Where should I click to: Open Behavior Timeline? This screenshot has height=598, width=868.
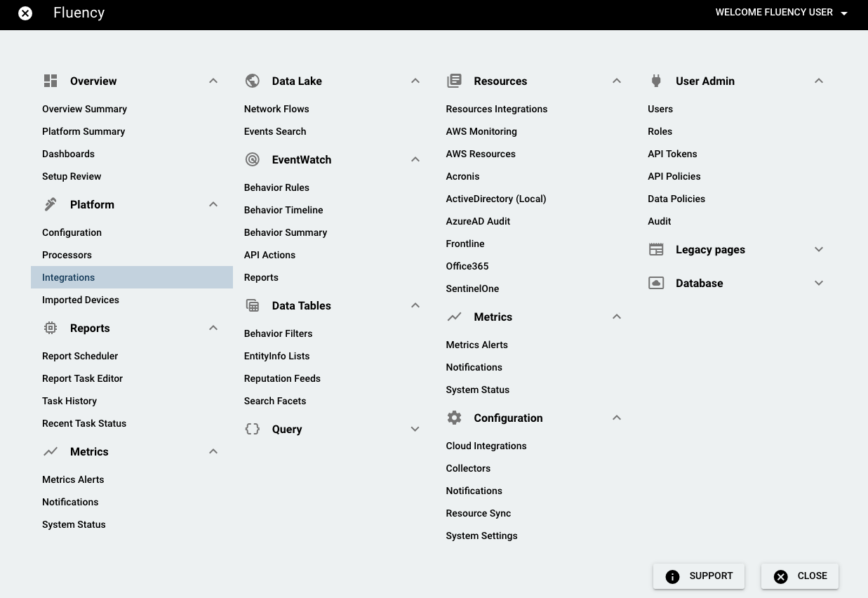pyautogui.click(x=283, y=210)
